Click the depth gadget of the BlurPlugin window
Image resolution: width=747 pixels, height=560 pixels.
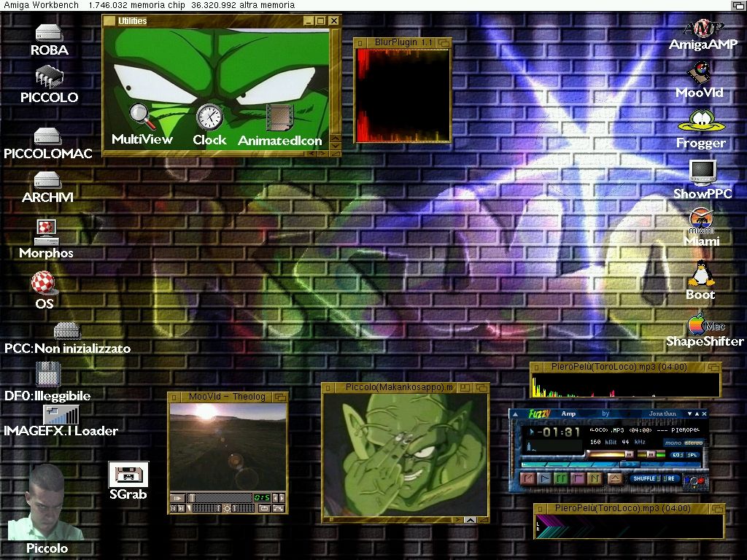pos(444,43)
